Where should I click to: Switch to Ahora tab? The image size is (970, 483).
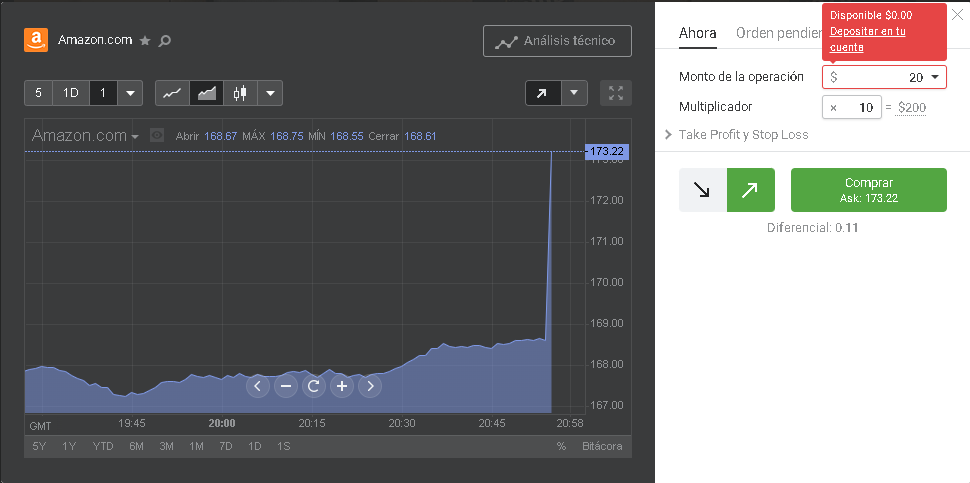click(x=698, y=33)
